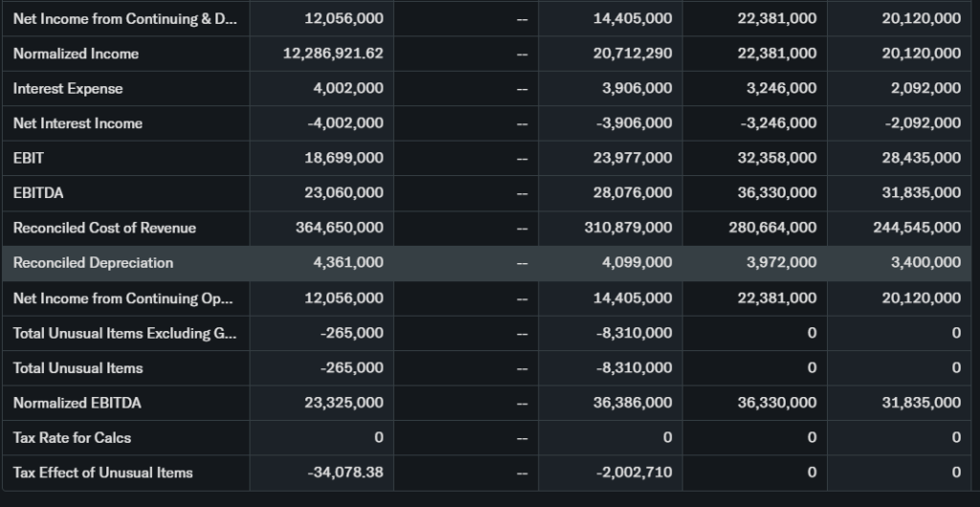The width and height of the screenshot is (980, 507).
Task: Click the Net Interest Income row label
Action: (x=78, y=123)
